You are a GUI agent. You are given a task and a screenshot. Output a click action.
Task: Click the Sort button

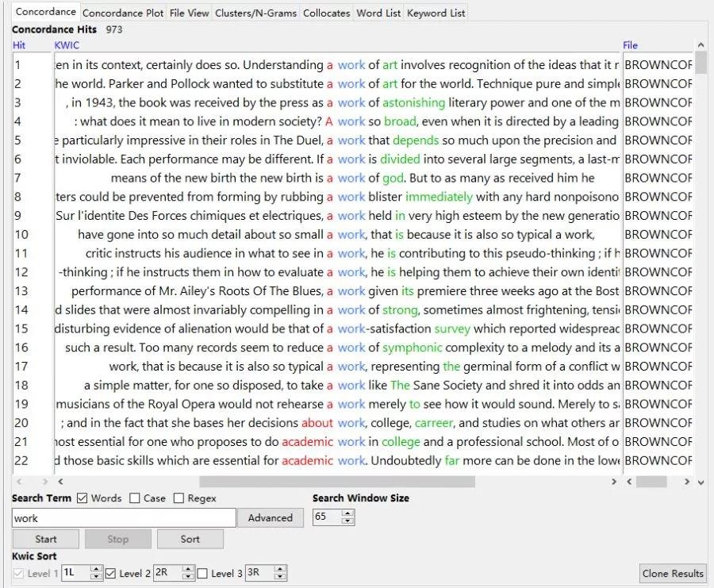tap(190, 540)
